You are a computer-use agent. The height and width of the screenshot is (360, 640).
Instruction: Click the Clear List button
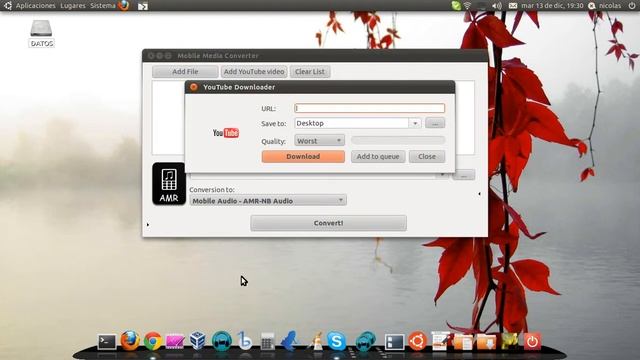[x=310, y=71]
